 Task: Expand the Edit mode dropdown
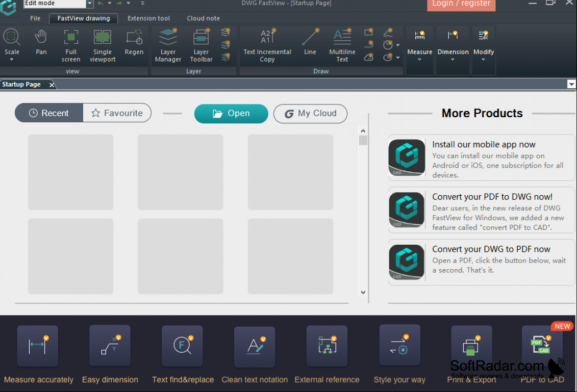(x=89, y=3)
